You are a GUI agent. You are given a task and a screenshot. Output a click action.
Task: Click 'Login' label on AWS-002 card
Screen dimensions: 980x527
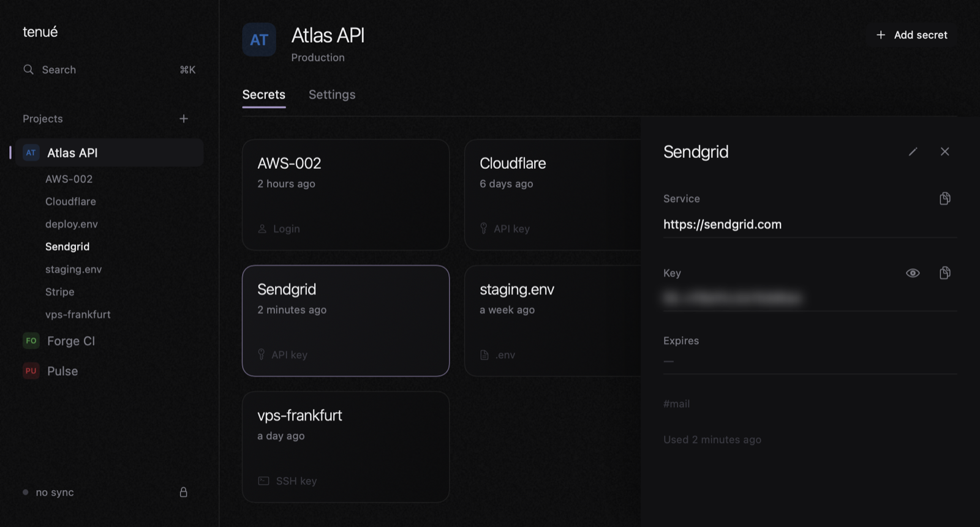coord(287,229)
